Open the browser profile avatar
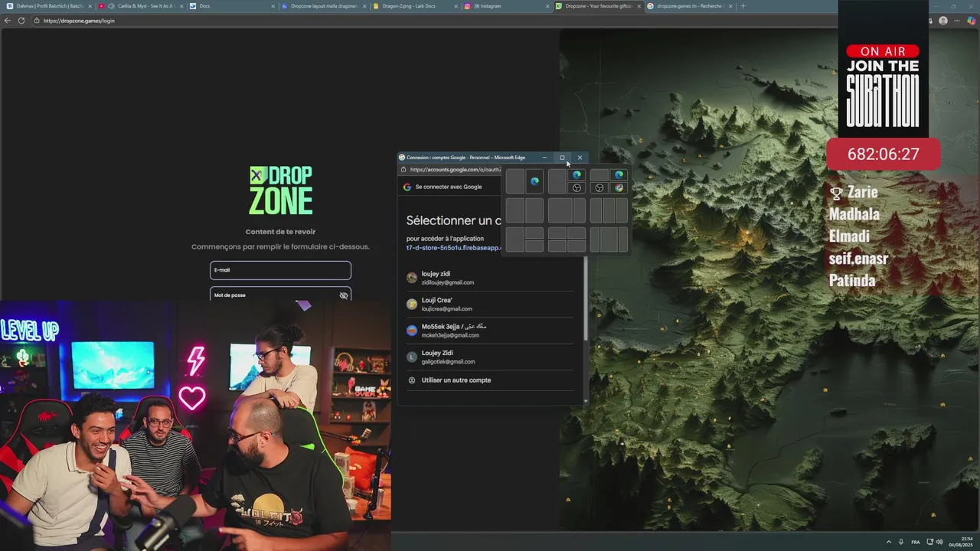 (943, 21)
